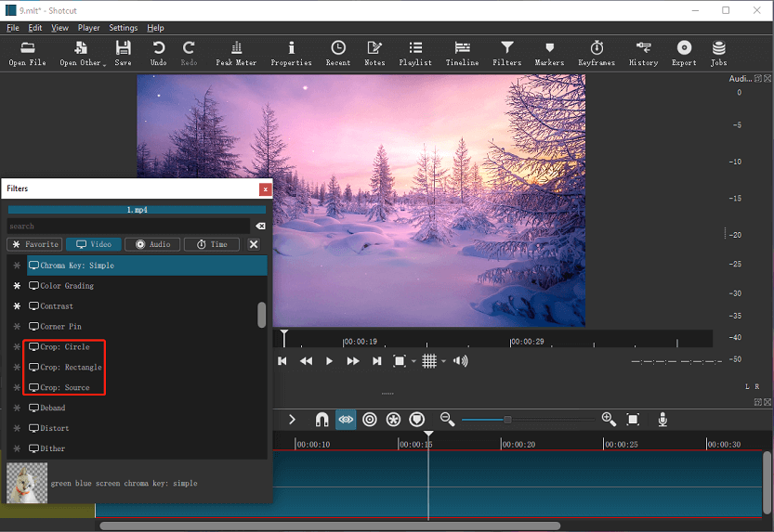Open the Playlist panel
This screenshot has height=532, width=774.
point(415,53)
